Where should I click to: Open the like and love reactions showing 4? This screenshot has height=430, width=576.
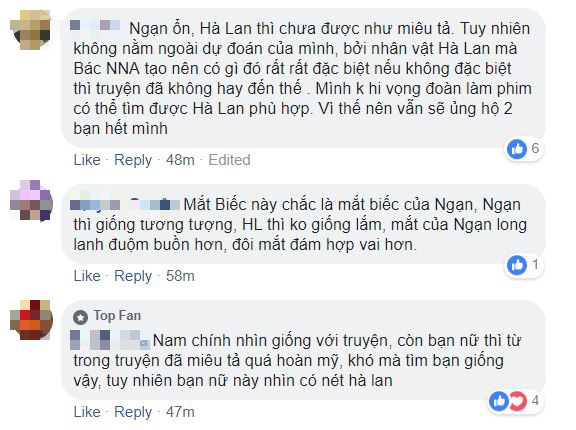(514, 401)
